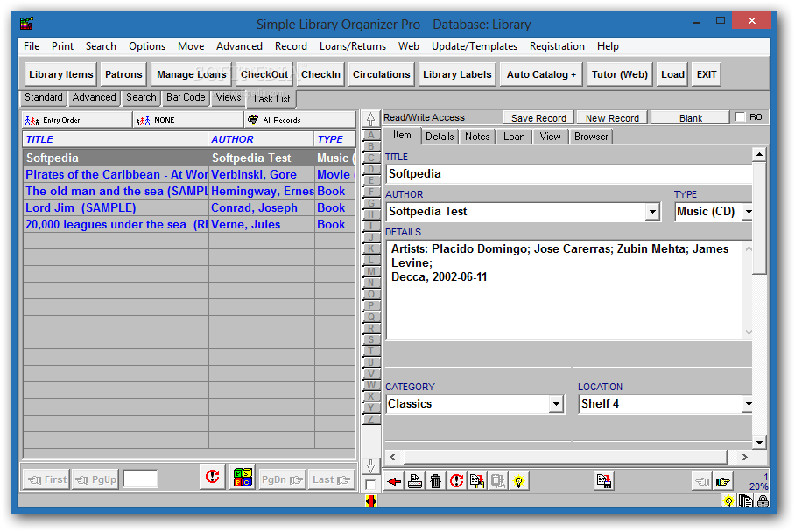Click the CheckOut button
This screenshot has width=795, height=532.
click(264, 74)
